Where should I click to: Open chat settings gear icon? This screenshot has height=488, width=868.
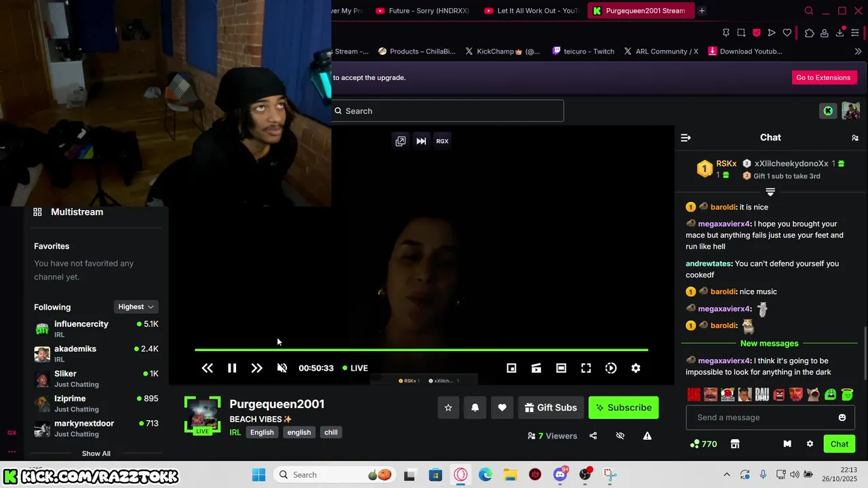click(810, 444)
